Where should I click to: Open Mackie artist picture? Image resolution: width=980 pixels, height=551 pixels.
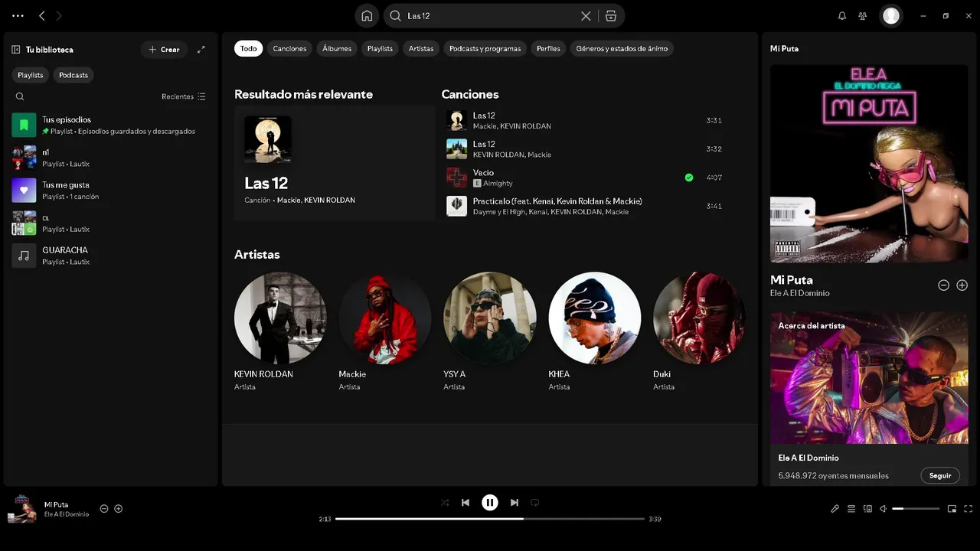click(x=385, y=318)
